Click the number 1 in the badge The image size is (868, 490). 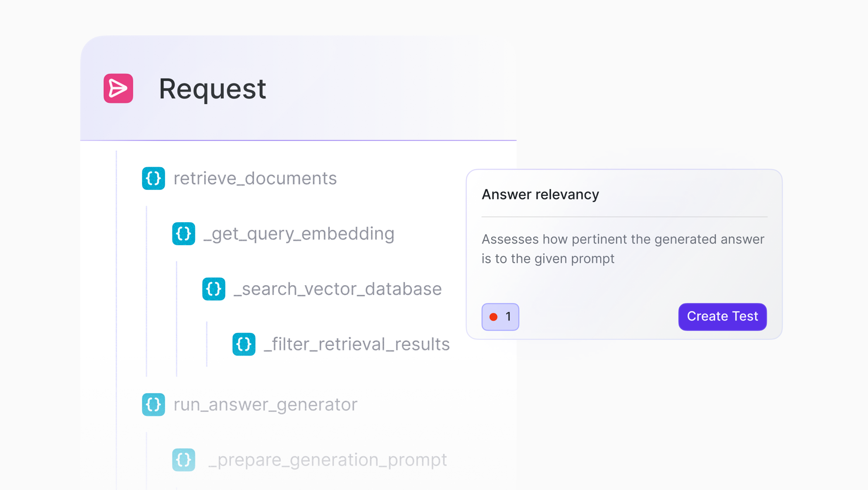508,317
